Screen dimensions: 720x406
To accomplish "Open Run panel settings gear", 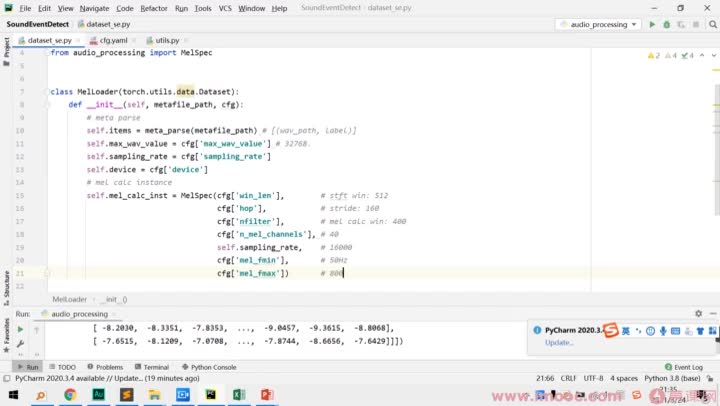I will coord(698,313).
